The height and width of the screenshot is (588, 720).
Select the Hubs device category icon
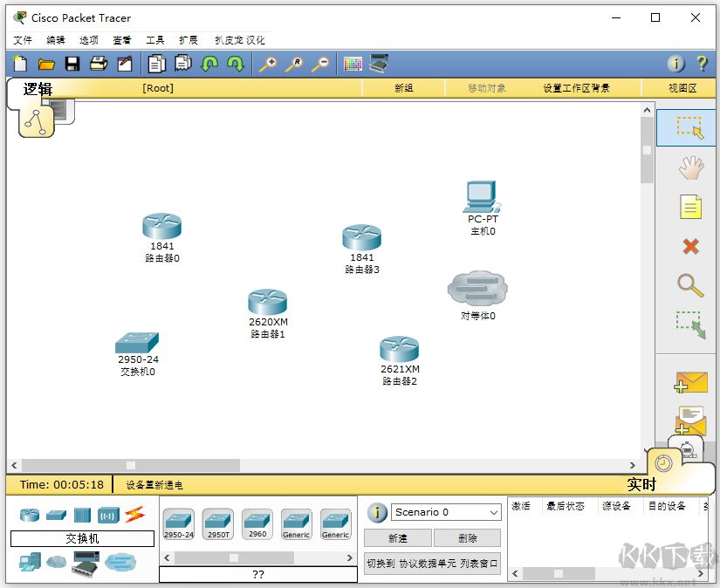click(x=82, y=515)
